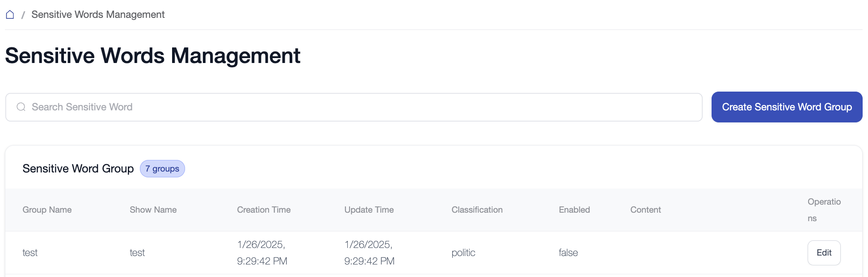Click the 7 groups badge
The height and width of the screenshot is (277, 868).
pyautogui.click(x=162, y=169)
